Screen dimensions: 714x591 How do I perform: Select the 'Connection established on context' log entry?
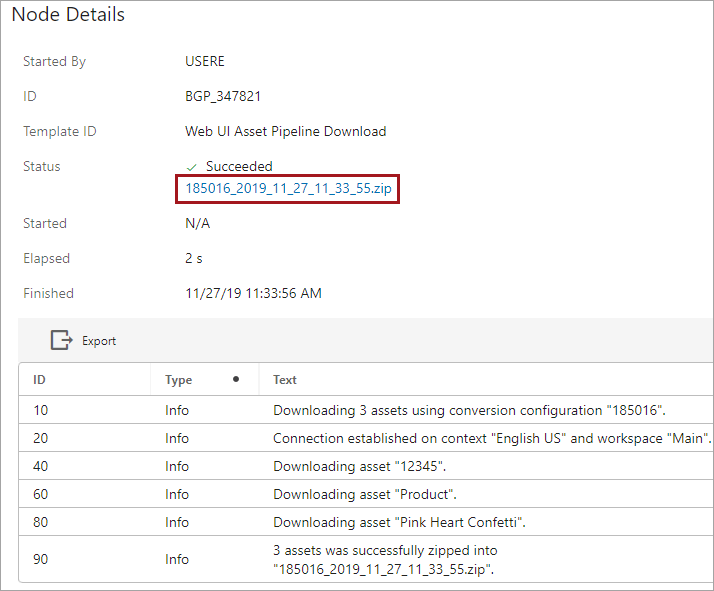click(491, 438)
